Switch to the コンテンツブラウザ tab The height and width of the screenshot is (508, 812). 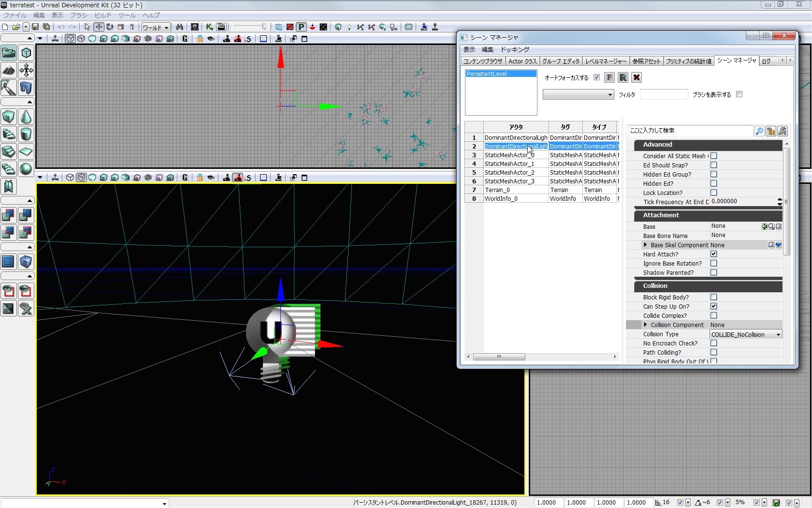(x=483, y=61)
